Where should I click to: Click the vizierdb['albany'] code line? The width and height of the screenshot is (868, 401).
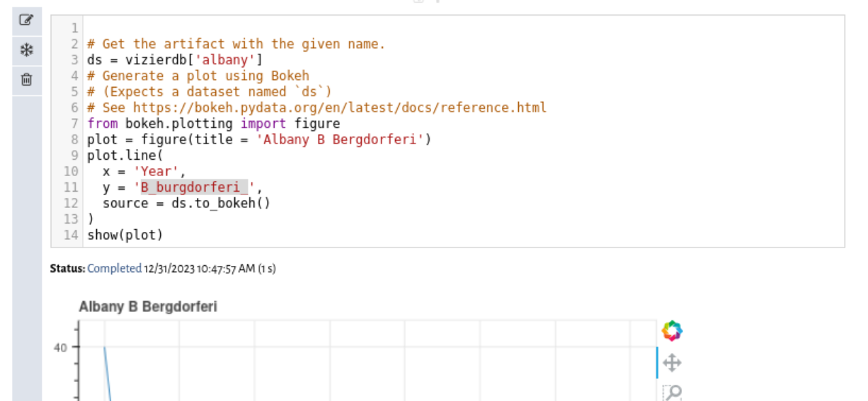[x=175, y=60]
